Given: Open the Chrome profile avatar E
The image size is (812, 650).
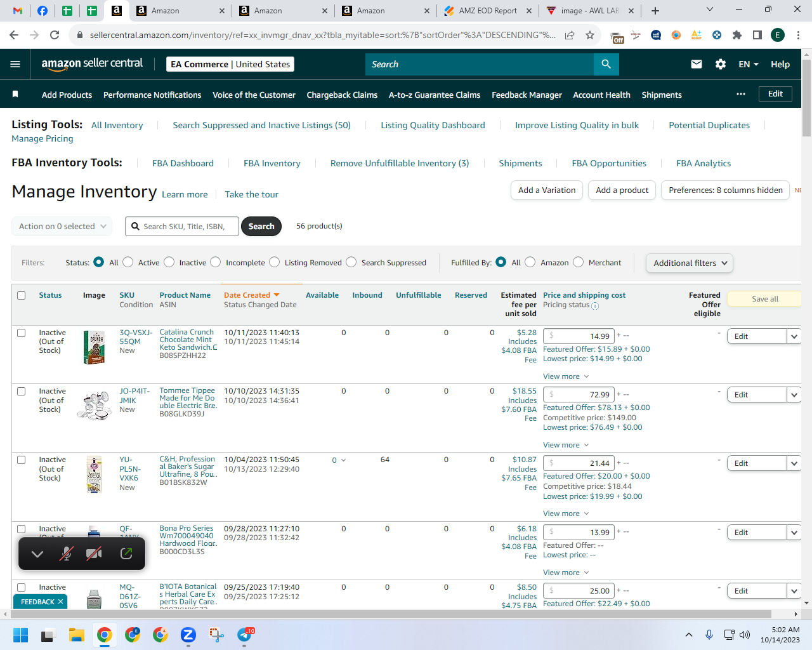Looking at the screenshot, I should (778, 35).
